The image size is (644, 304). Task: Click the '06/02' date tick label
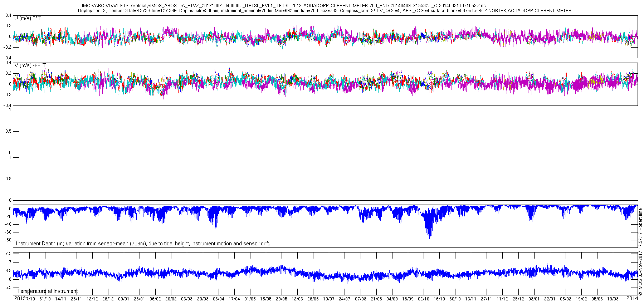tap(155, 299)
